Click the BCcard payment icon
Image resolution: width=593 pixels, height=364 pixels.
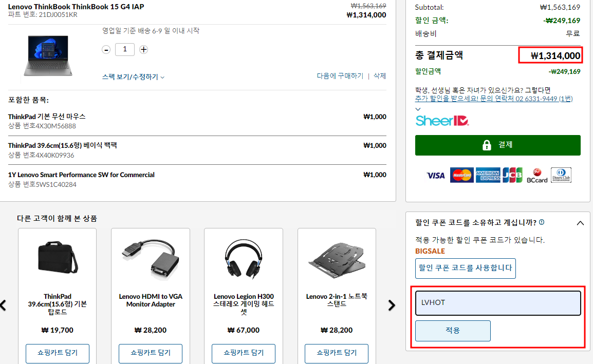pos(537,176)
